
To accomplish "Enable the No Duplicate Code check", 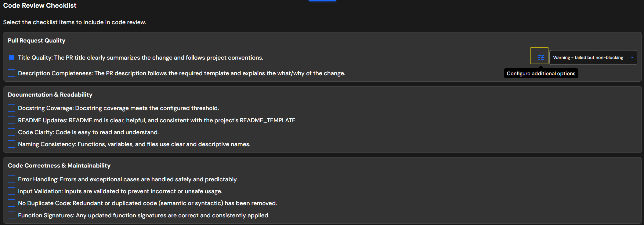I will click(11, 203).
